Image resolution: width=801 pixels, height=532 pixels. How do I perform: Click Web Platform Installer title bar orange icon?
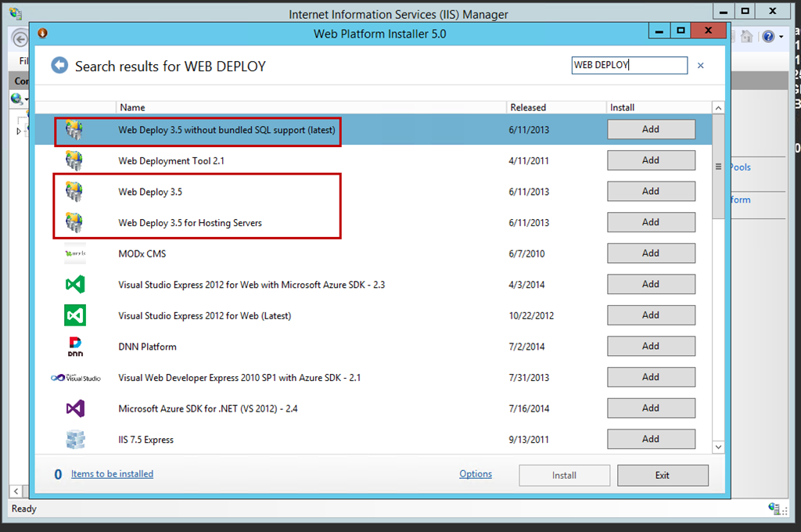pos(42,33)
